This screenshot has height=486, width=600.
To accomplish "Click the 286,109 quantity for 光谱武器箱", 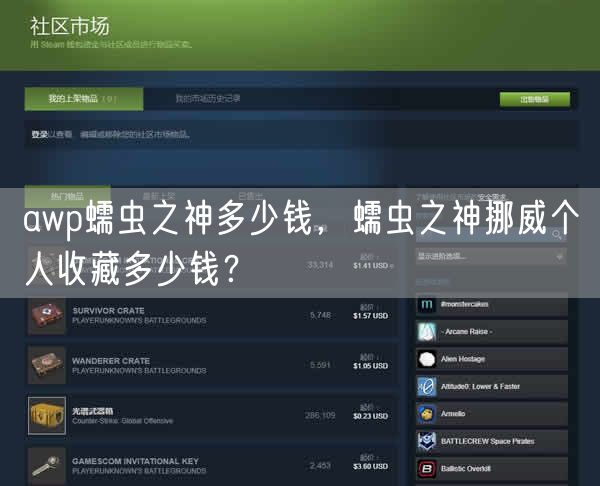I will coord(320,415).
